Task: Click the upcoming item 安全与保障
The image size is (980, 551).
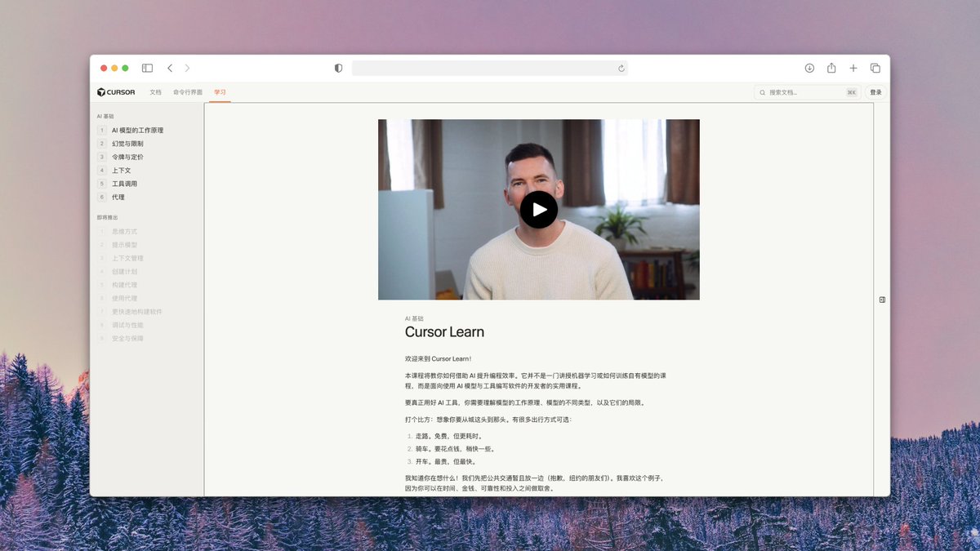Action: [x=127, y=338]
